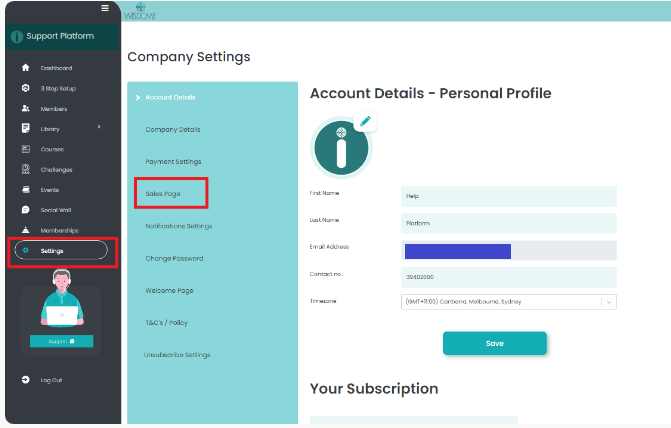Viewport: 671px width, 428px height.
Task: Open the Sales Page settings tab
Action: coord(163,193)
